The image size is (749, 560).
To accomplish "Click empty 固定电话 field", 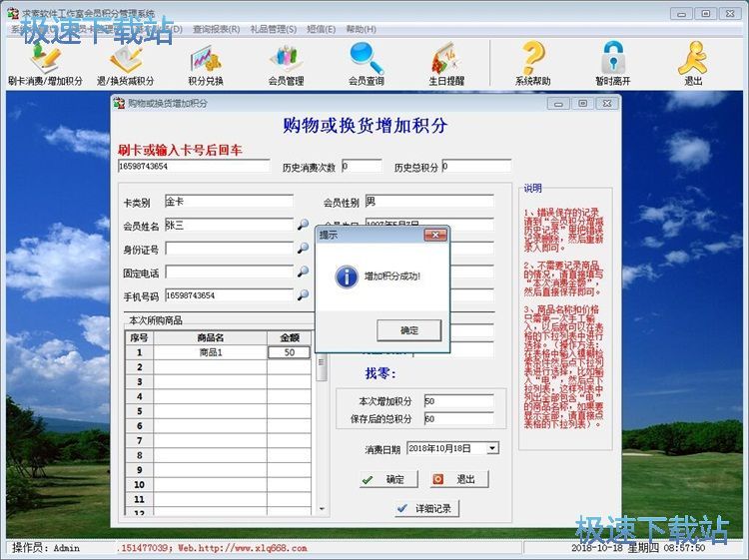I will click(229, 272).
